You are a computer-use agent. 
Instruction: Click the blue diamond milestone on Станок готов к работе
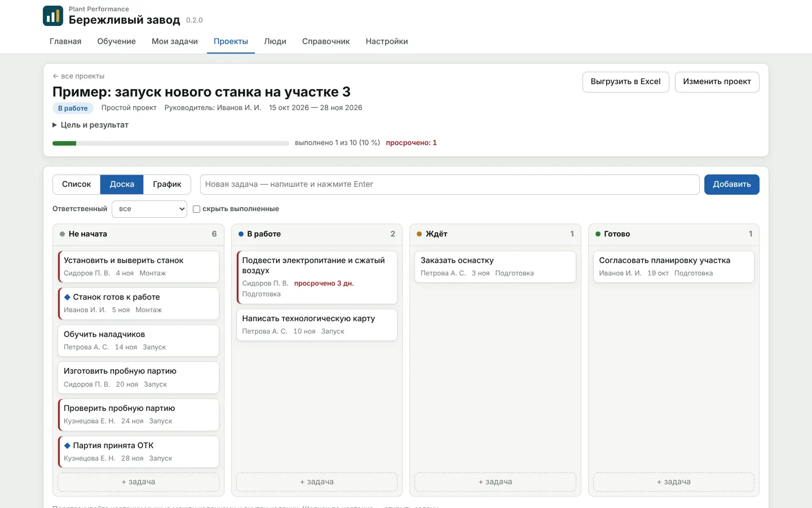point(67,297)
